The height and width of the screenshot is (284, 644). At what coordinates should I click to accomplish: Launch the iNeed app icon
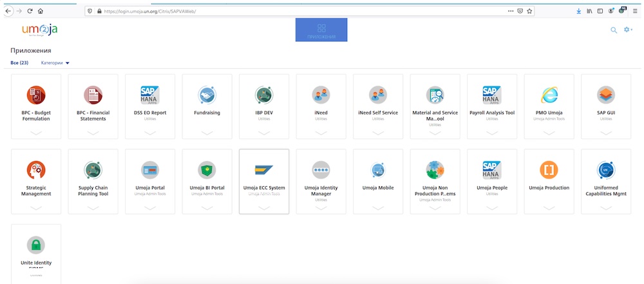click(321, 95)
